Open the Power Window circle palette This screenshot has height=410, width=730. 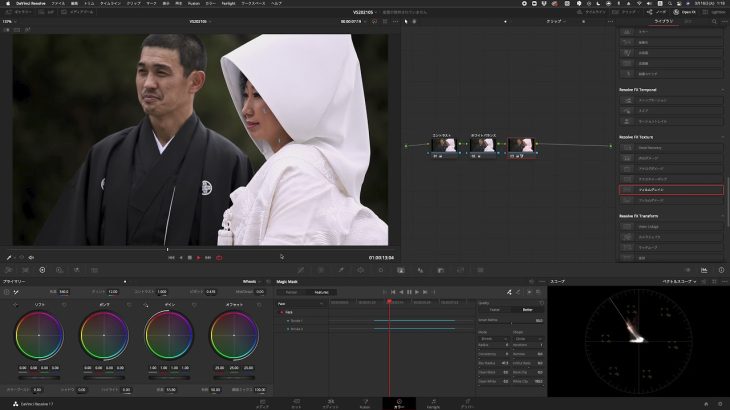(x=361, y=270)
